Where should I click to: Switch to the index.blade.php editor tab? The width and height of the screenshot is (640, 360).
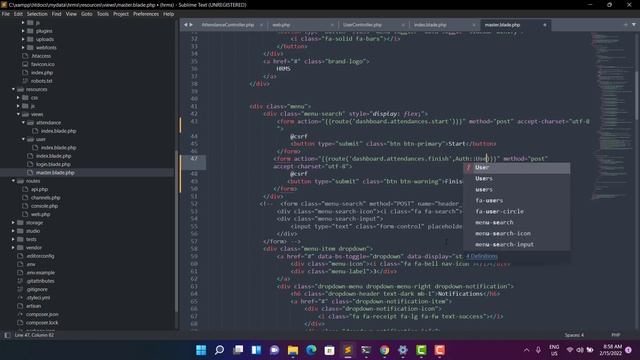tap(430, 25)
